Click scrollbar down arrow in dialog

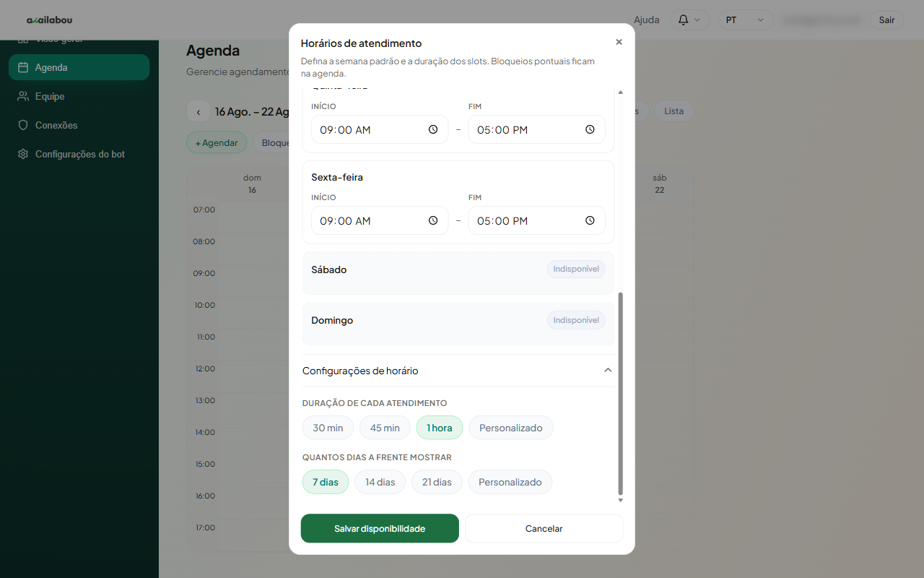(620, 500)
